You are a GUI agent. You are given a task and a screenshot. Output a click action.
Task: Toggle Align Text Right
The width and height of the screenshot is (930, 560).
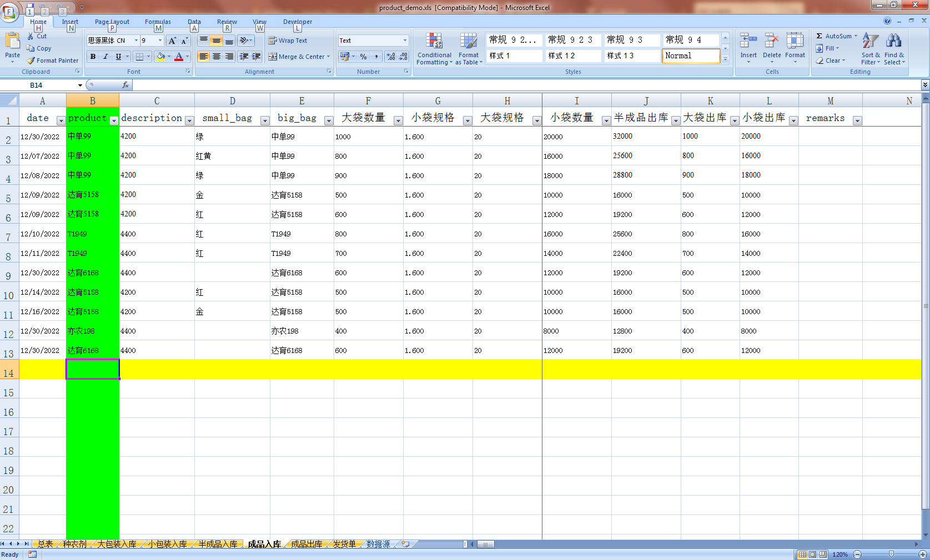pos(229,57)
